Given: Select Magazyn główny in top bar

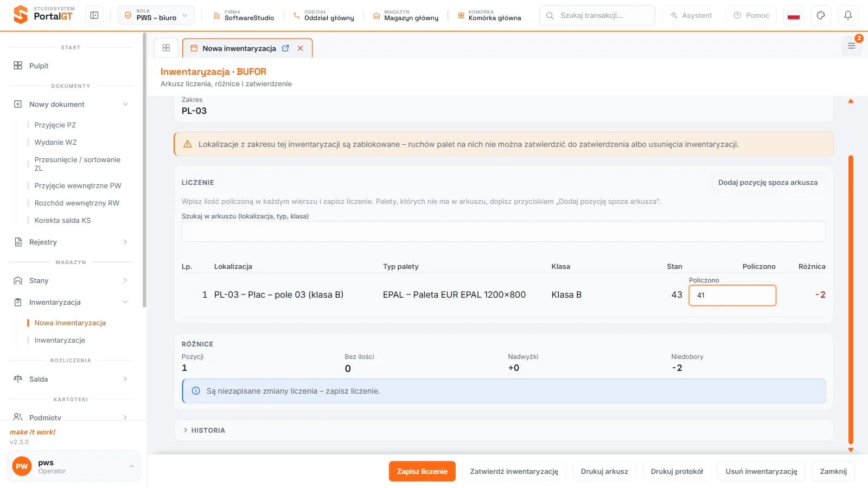Looking at the screenshot, I should click(x=405, y=15).
